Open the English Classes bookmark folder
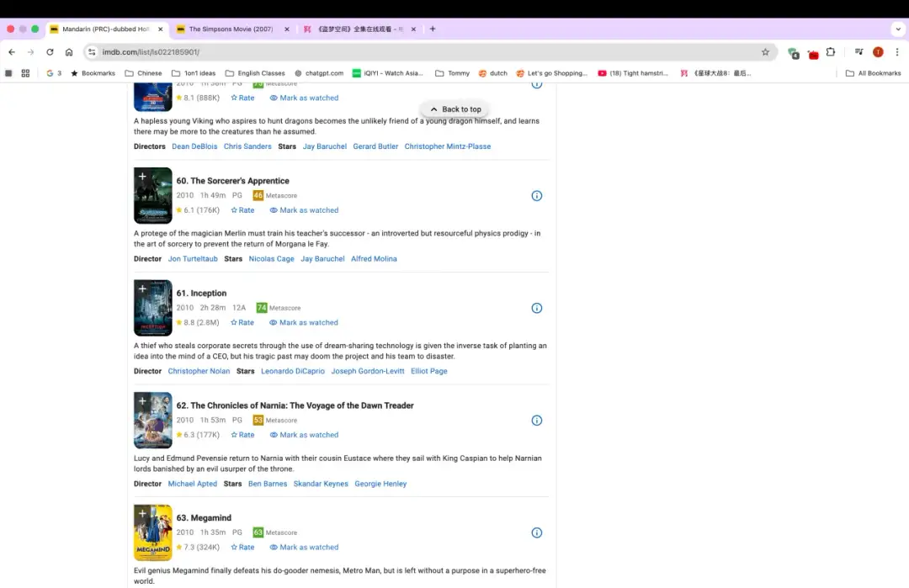The height and width of the screenshot is (588, 909). tap(255, 73)
